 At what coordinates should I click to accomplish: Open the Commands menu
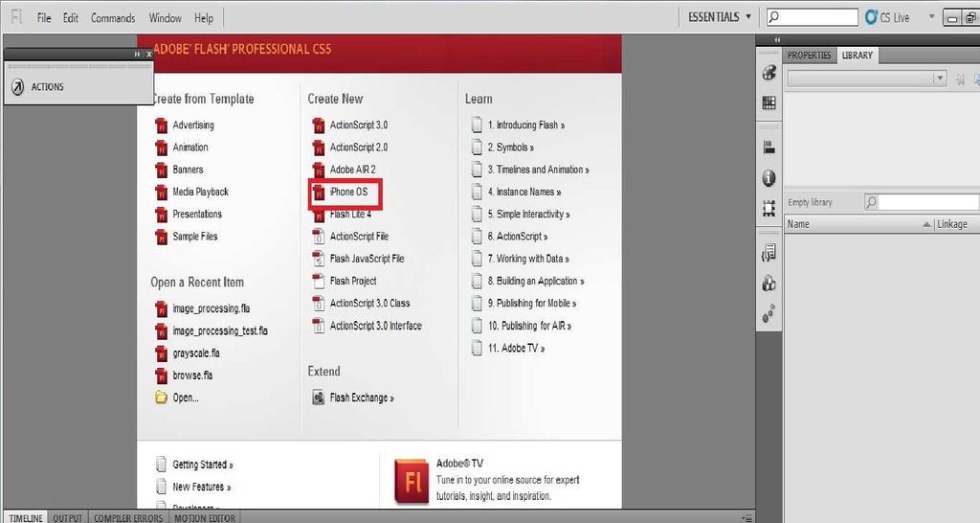[113, 17]
